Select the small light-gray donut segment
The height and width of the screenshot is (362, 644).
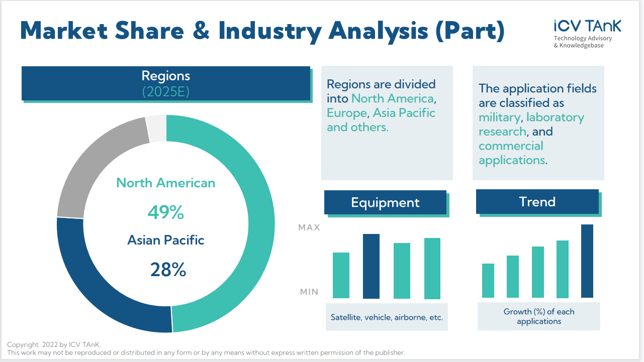pyautogui.click(x=156, y=128)
